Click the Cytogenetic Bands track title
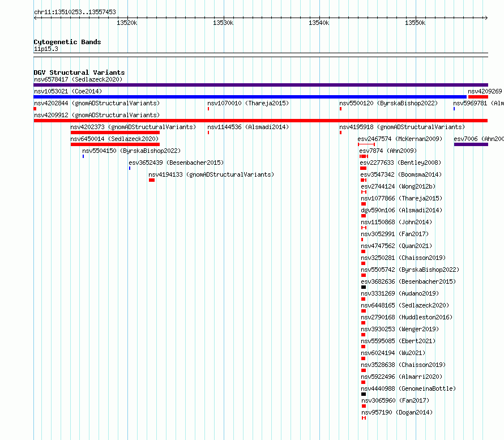504x440 pixels. point(67,42)
